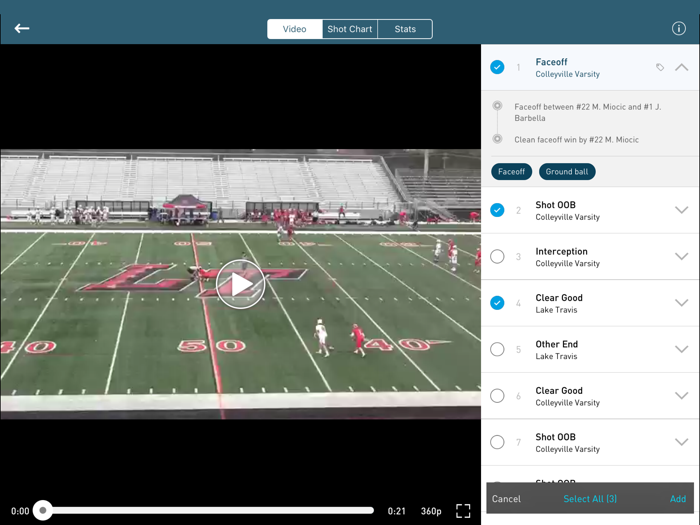Expand clip 2 Shot OOB details

click(681, 210)
